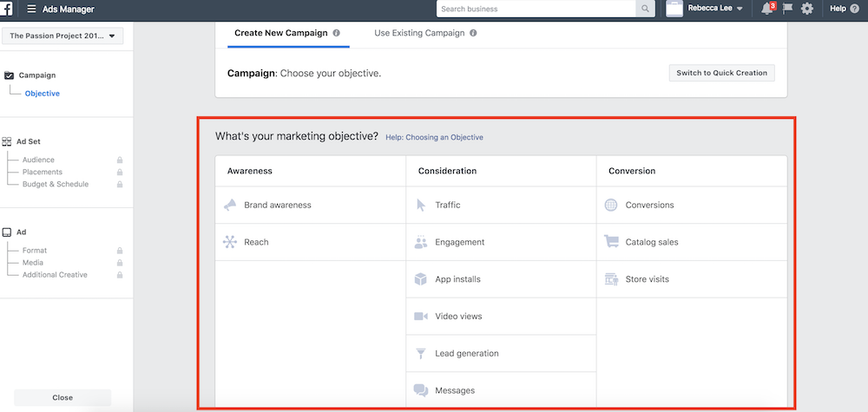Choose the Catalog sales objective

click(692, 242)
